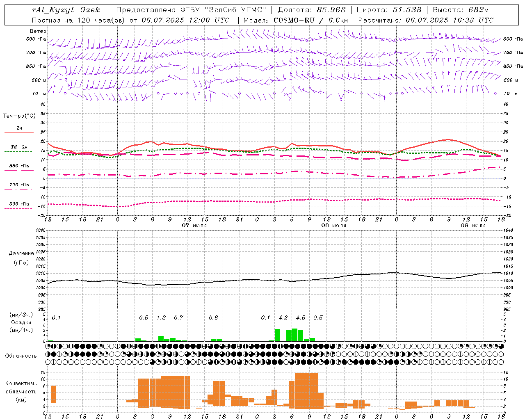Click the Конвективн. облачность label
525x420 pixels.
click(x=21, y=388)
